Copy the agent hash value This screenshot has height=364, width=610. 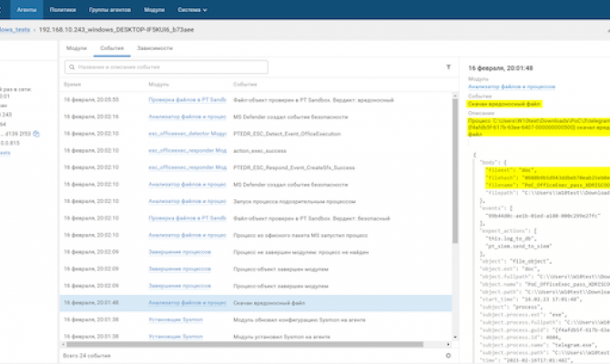pyautogui.click(x=36, y=134)
